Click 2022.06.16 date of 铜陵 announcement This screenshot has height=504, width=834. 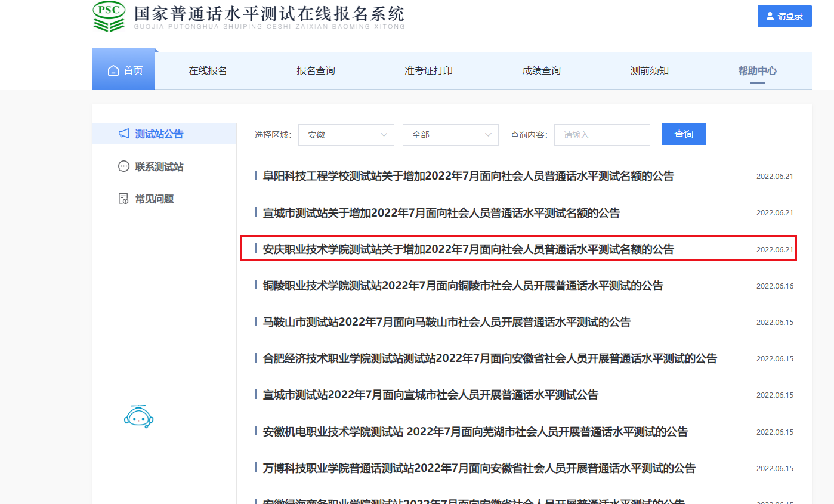coord(775,286)
